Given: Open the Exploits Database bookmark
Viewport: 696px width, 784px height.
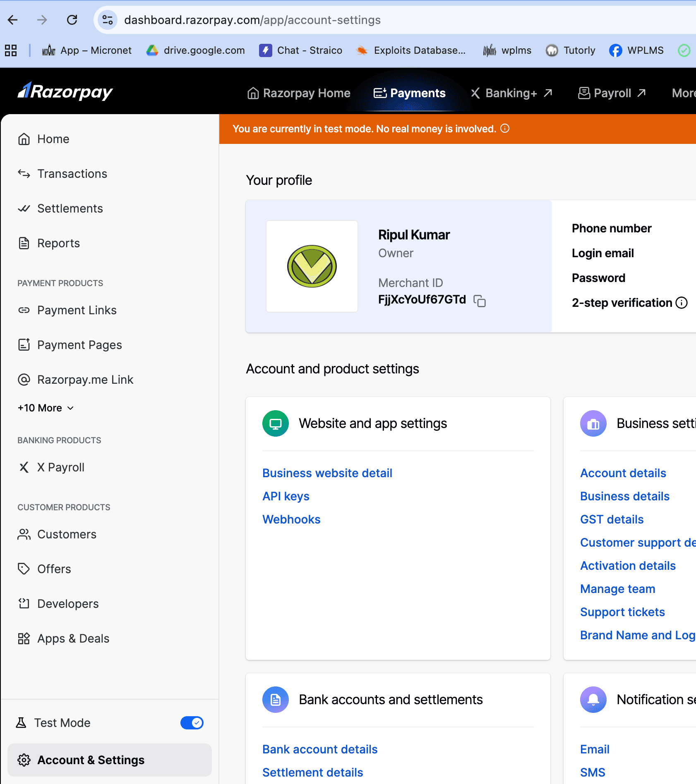Looking at the screenshot, I should pyautogui.click(x=411, y=50).
